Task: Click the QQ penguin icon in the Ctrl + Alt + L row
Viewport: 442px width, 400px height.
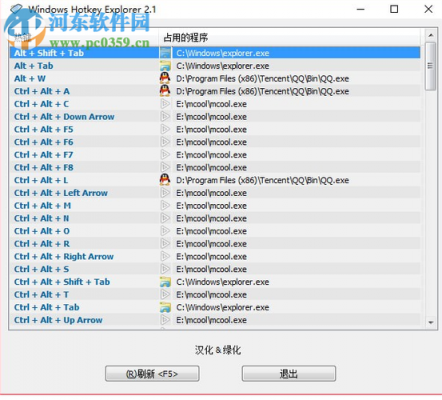Action: 165,180
